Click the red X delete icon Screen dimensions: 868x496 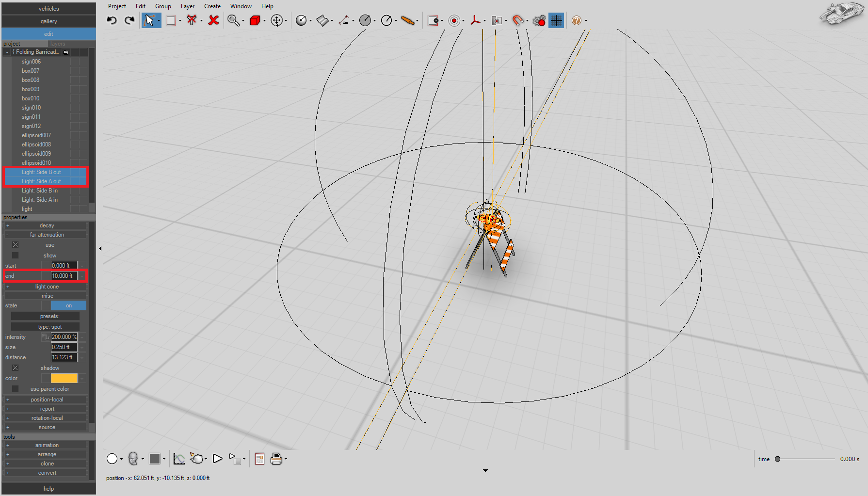pyautogui.click(x=213, y=20)
